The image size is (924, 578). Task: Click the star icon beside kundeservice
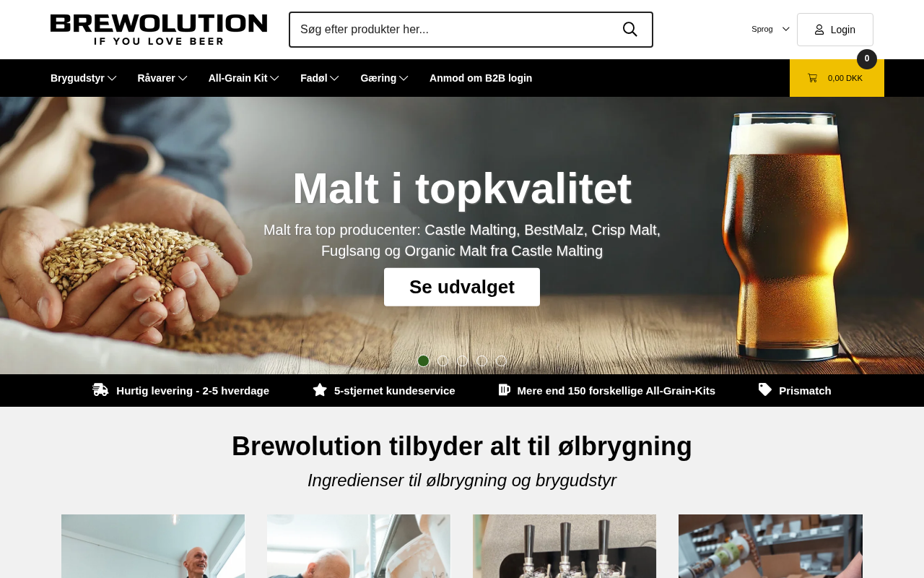tap(320, 390)
